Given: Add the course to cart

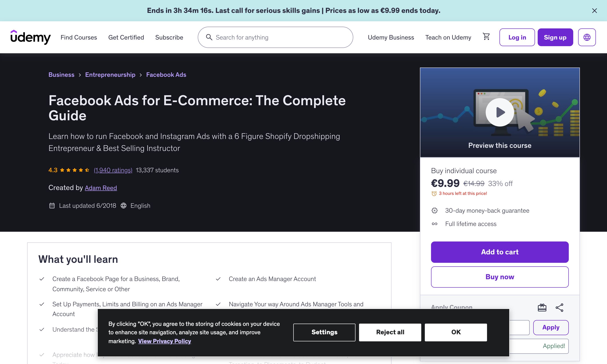Looking at the screenshot, I should (x=500, y=252).
